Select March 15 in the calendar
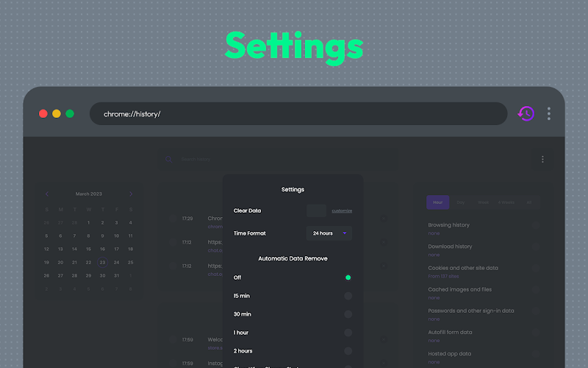This screenshot has width=588, height=368. pyautogui.click(x=88, y=249)
